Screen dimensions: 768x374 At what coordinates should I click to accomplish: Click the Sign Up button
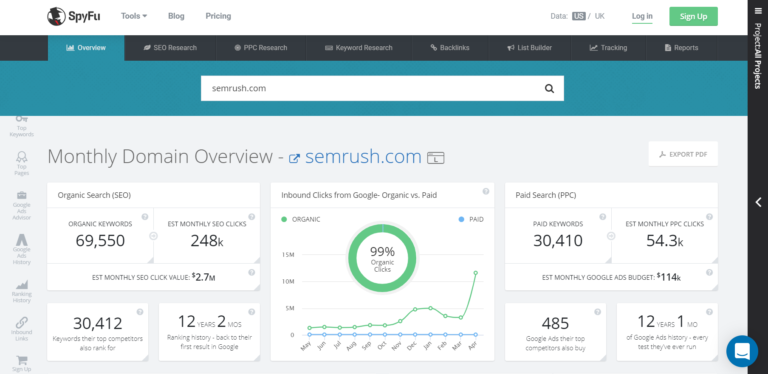coord(693,16)
